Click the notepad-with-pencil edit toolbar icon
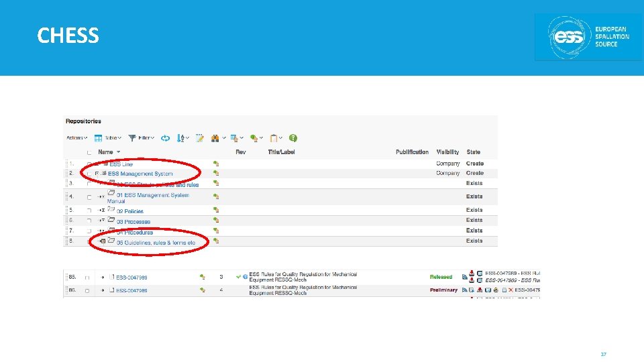 [200, 138]
